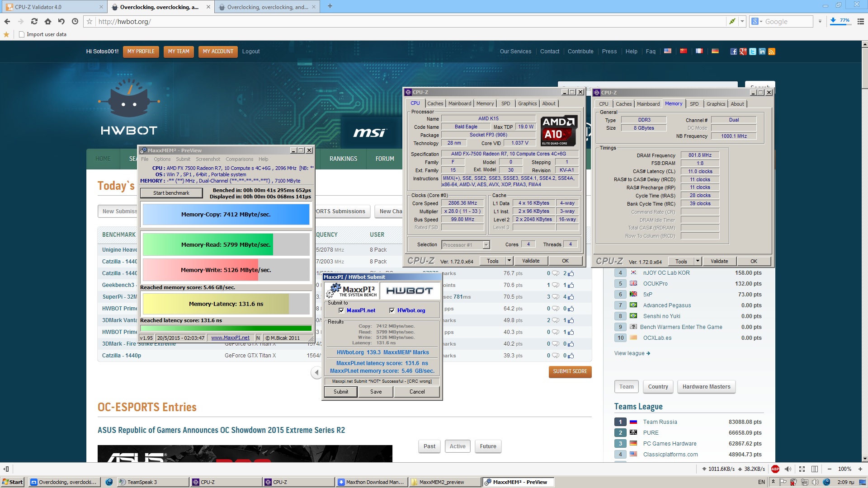Click Logout link on HWBOT
Viewport: 868px width, 488px height.
[x=251, y=52]
